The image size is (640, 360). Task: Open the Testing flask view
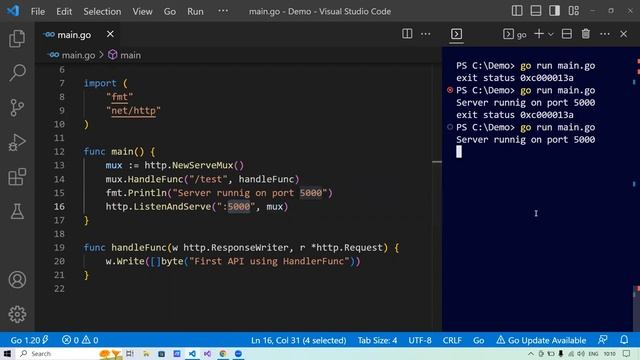pos(17,211)
